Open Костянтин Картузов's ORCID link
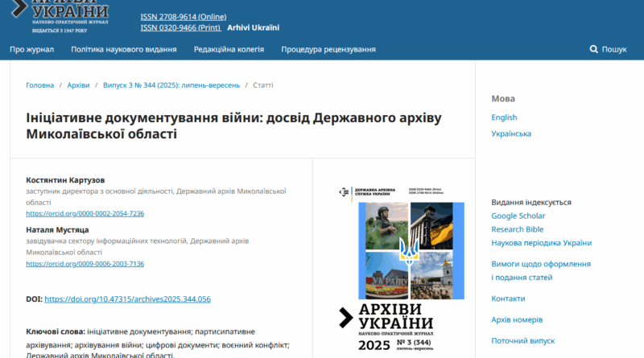This screenshot has width=644, height=358. tap(85, 213)
